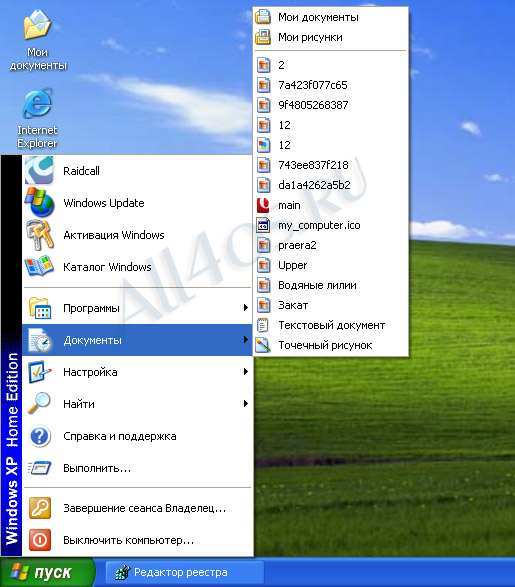Open Мои рисунки in documents submenu

coord(330,37)
